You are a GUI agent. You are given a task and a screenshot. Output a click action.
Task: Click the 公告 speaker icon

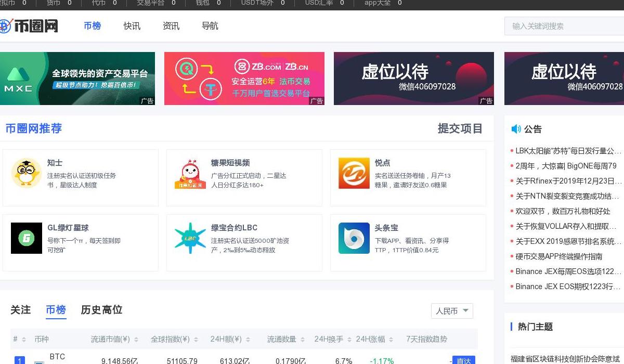click(516, 129)
